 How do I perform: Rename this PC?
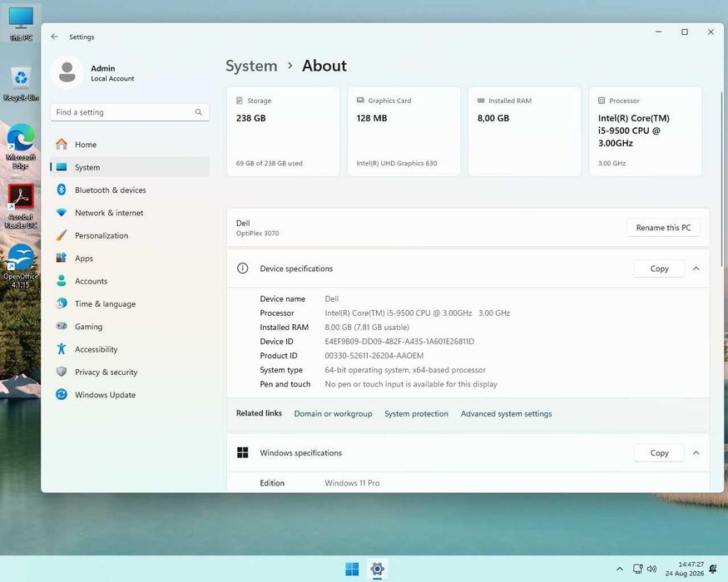click(x=663, y=228)
